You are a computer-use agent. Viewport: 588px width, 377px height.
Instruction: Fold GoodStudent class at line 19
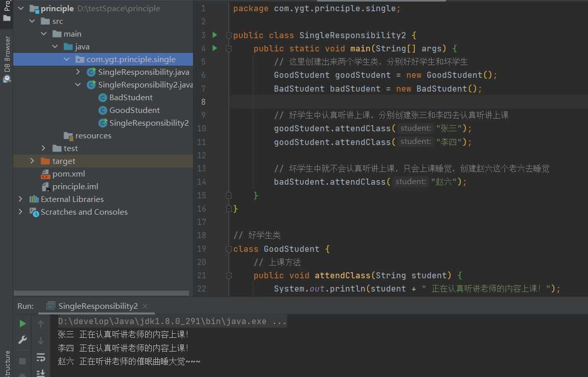click(x=229, y=249)
